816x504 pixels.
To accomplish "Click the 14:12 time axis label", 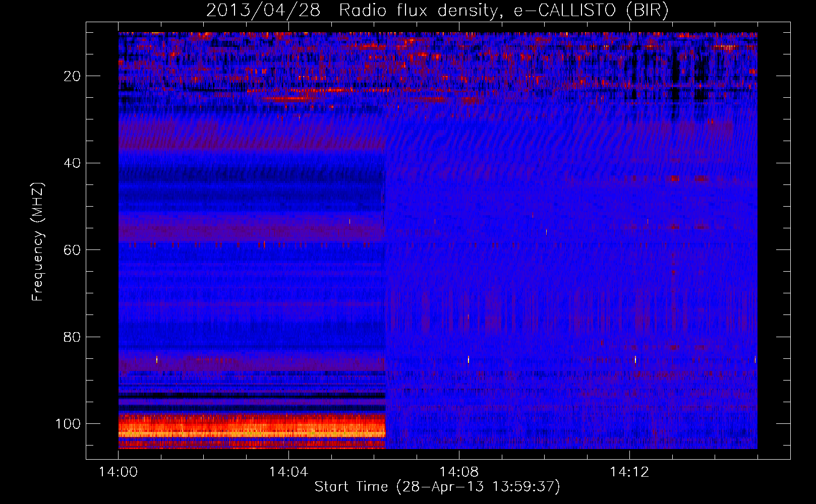I will pyautogui.click(x=629, y=472).
